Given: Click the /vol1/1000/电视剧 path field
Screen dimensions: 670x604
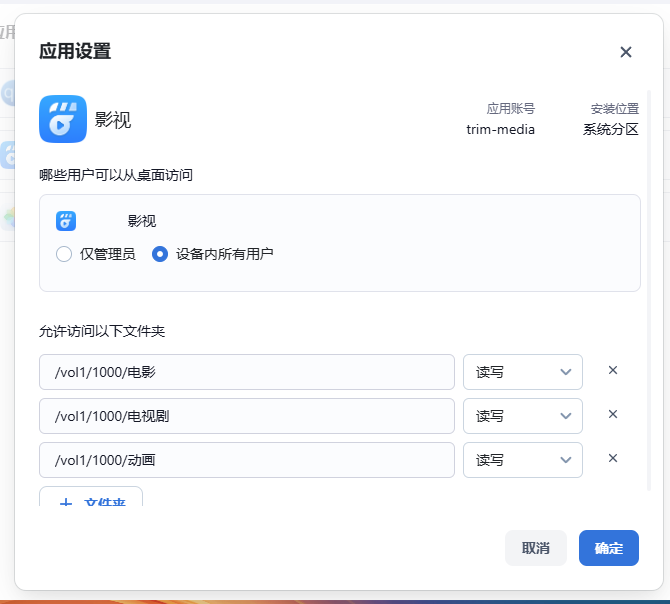Looking at the screenshot, I should pos(246,416).
